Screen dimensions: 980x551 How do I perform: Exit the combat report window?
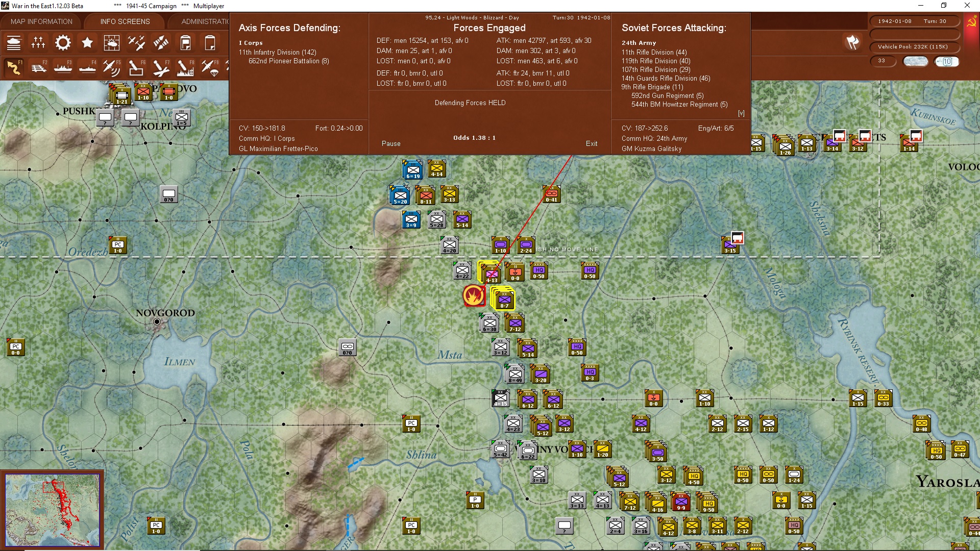pyautogui.click(x=592, y=143)
